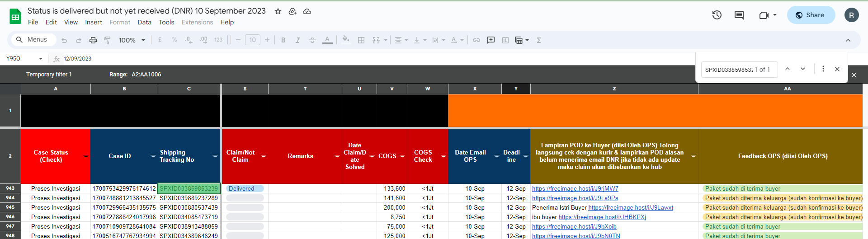Check the cloud document status icon
Image resolution: width=868 pixels, height=239 pixels.
[x=307, y=11]
